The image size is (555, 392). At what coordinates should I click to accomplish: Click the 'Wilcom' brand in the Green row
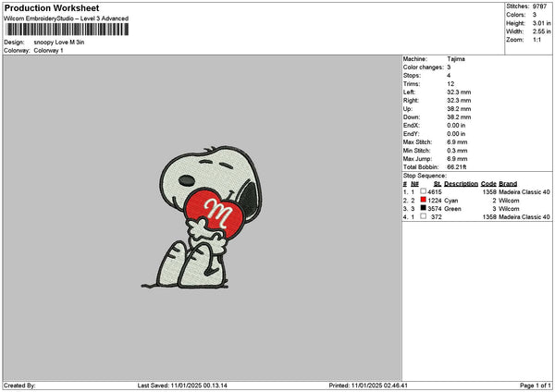(509, 209)
